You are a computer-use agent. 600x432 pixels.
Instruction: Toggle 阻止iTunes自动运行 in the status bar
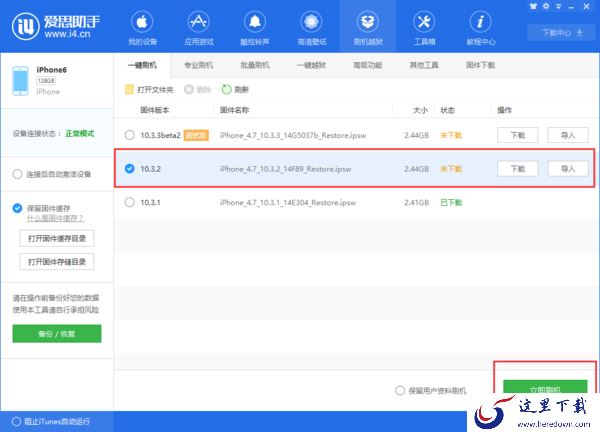[x=16, y=422]
